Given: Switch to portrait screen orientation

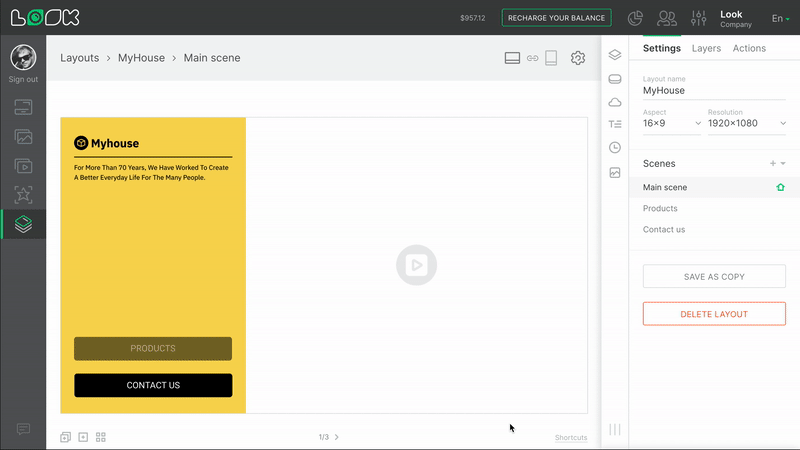Looking at the screenshot, I should tap(551, 58).
